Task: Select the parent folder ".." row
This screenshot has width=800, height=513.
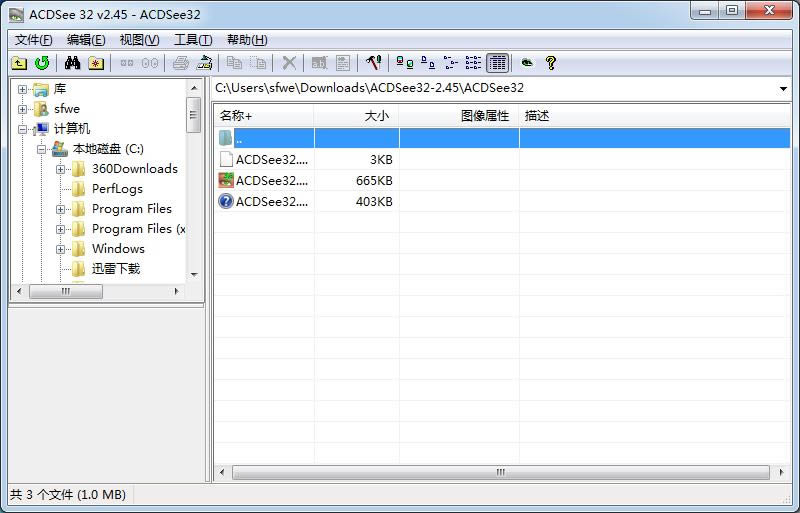Action: point(502,138)
